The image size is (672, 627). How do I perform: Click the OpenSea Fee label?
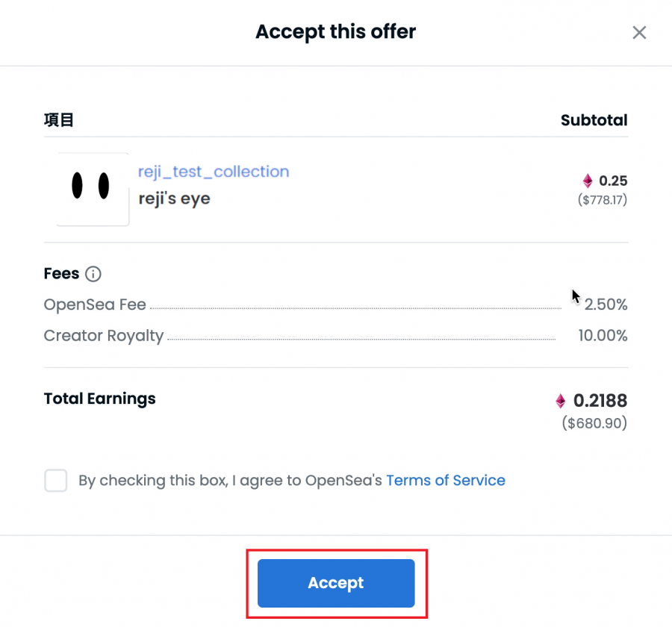95,305
